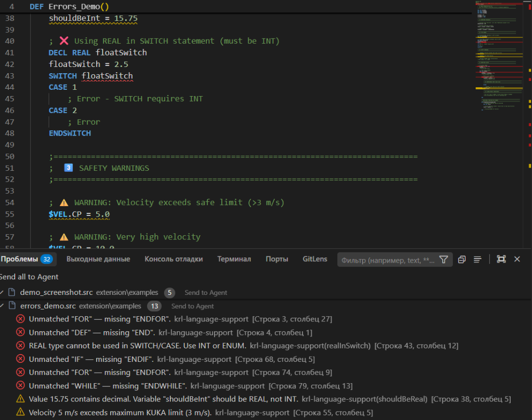Select demo_screenshot.src file entry
This screenshot has height=420, width=532.
tap(56, 292)
